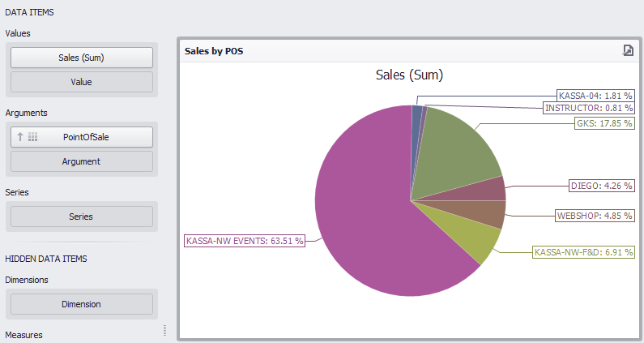Click the empty Value placeholder

(81, 82)
